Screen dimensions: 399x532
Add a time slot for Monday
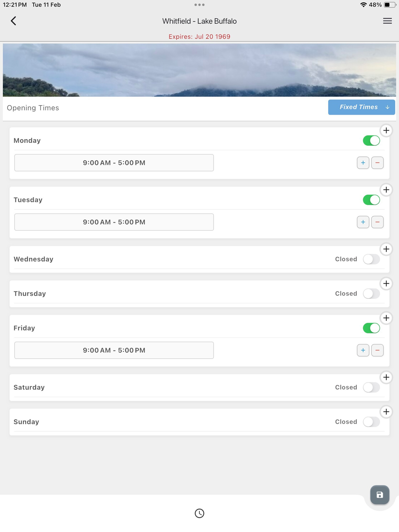pyautogui.click(x=363, y=163)
